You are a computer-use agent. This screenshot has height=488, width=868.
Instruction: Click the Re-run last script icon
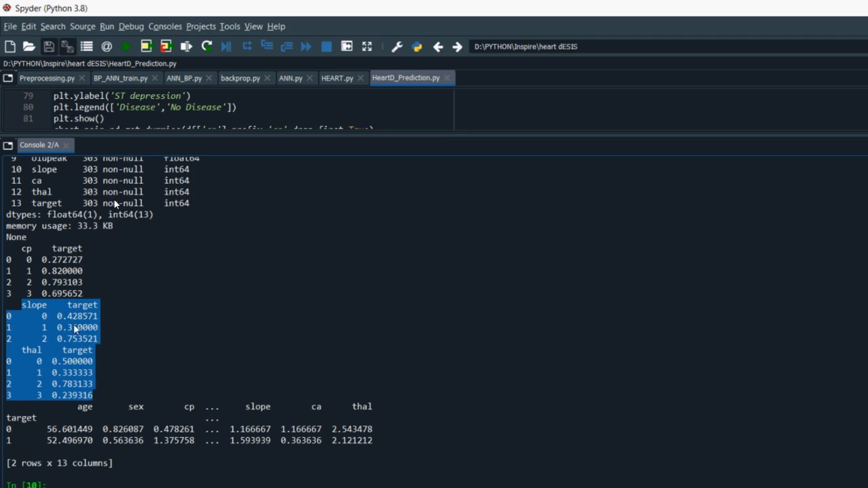(x=207, y=47)
